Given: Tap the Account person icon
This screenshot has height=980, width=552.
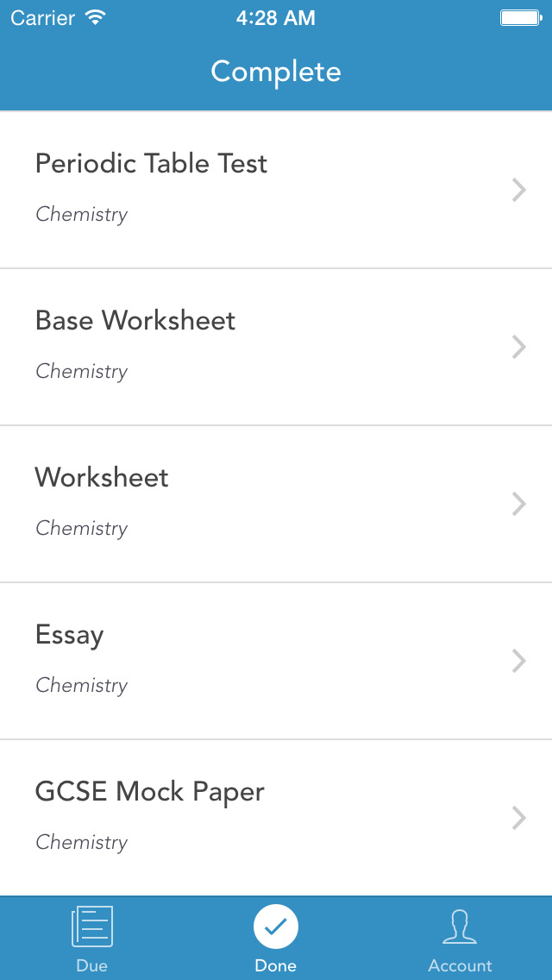Looking at the screenshot, I should pos(460,927).
